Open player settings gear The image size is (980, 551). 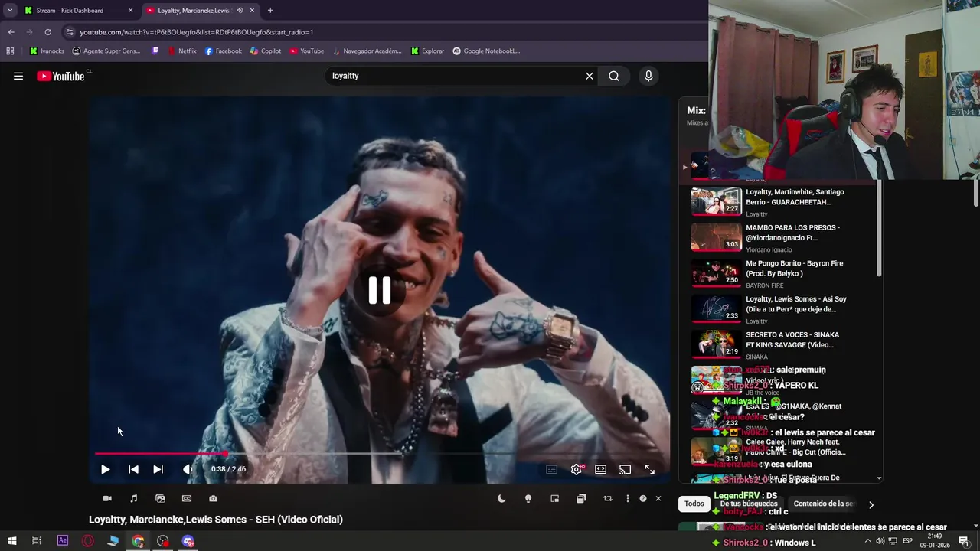point(576,469)
